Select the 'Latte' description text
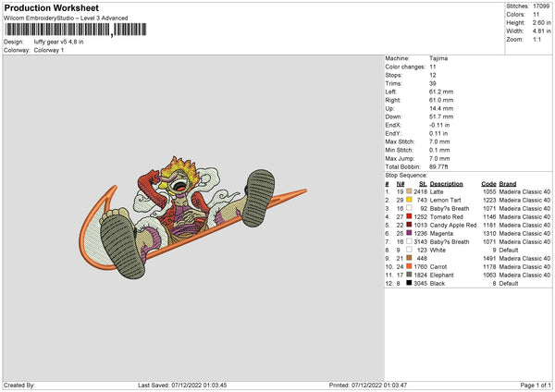Image resolution: width=555 pixels, height=392 pixels. click(437, 191)
